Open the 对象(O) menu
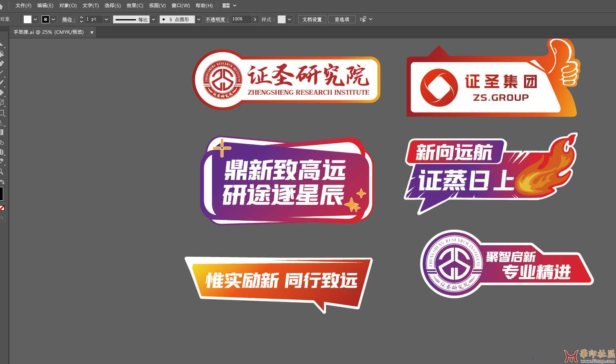 click(68, 5)
